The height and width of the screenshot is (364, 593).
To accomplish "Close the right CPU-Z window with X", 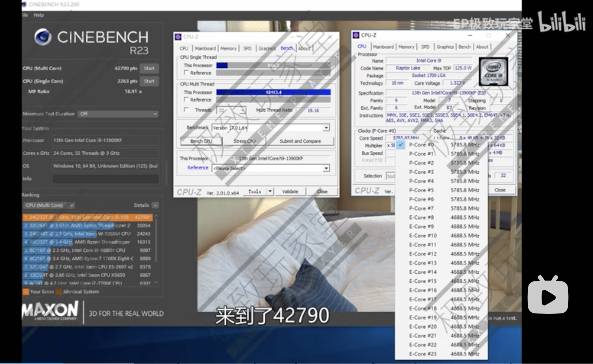I will click(508, 35).
